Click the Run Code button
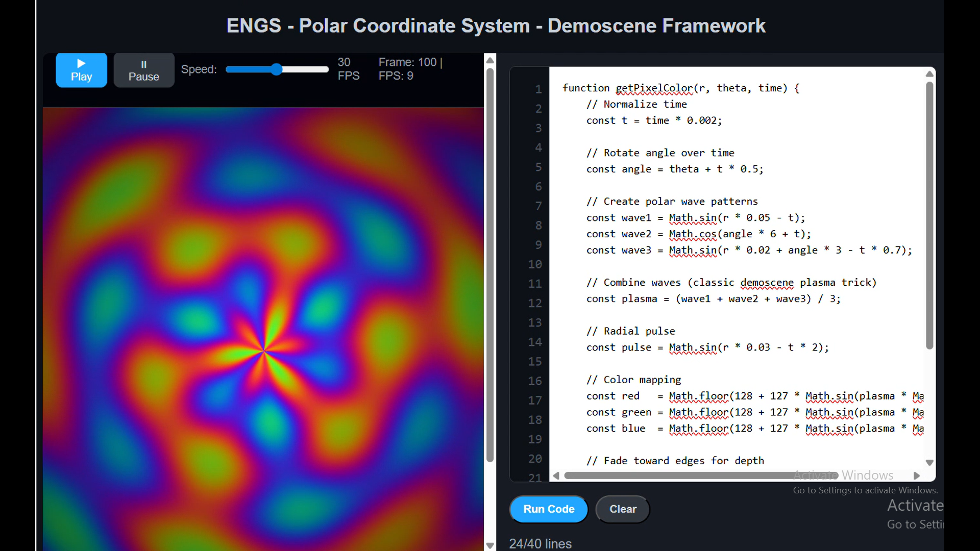 point(549,509)
